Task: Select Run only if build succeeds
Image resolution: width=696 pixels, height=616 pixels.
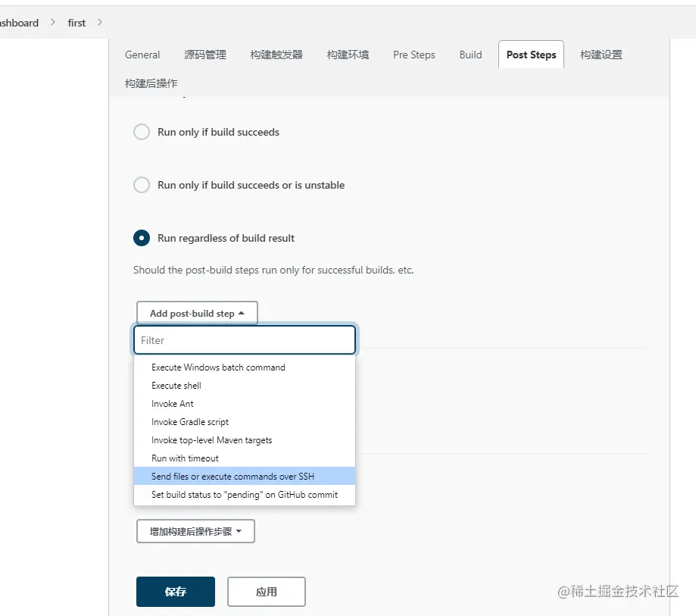Action: coord(142,132)
